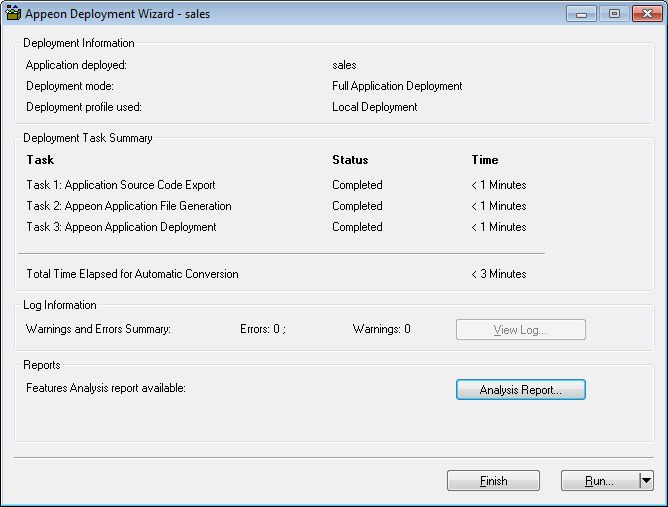This screenshot has width=668, height=507.
Task: Click the 'Application deployed:' label
Action: pos(76,65)
